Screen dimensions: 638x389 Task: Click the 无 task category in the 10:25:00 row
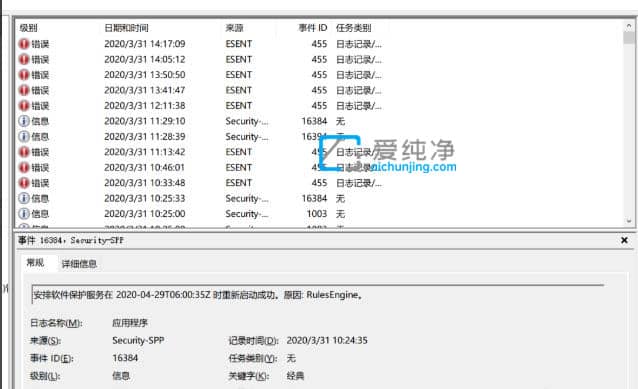click(x=340, y=214)
